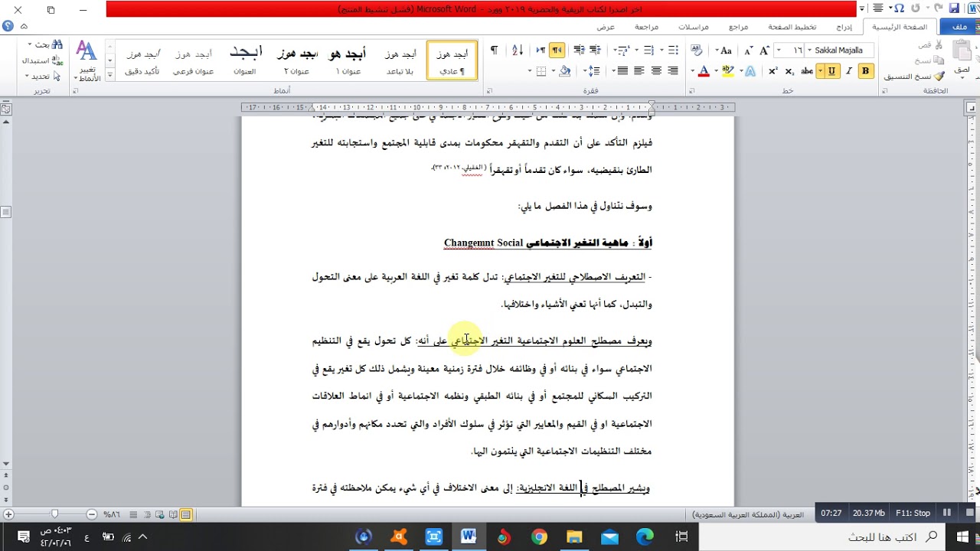Click Find binoculars button

[x=45, y=44]
